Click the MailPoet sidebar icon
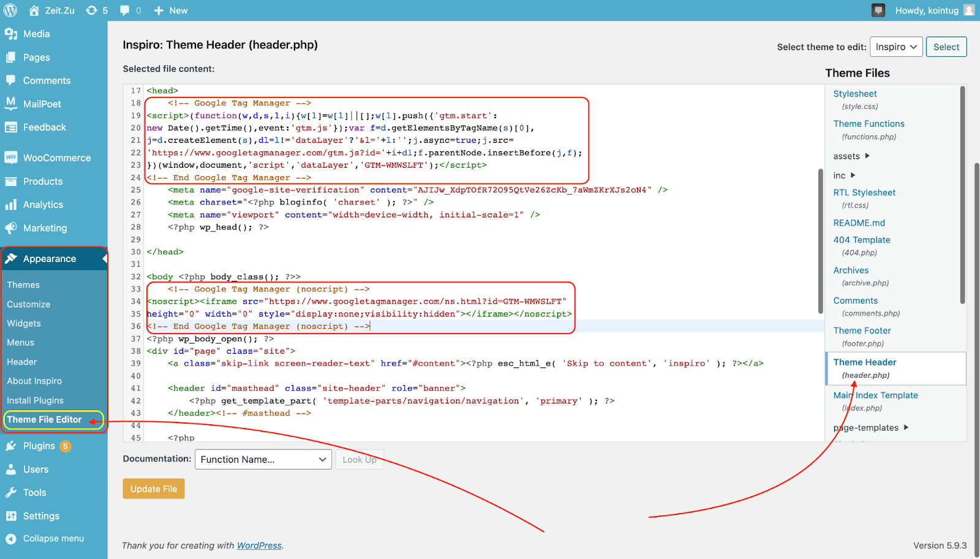 (10, 103)
